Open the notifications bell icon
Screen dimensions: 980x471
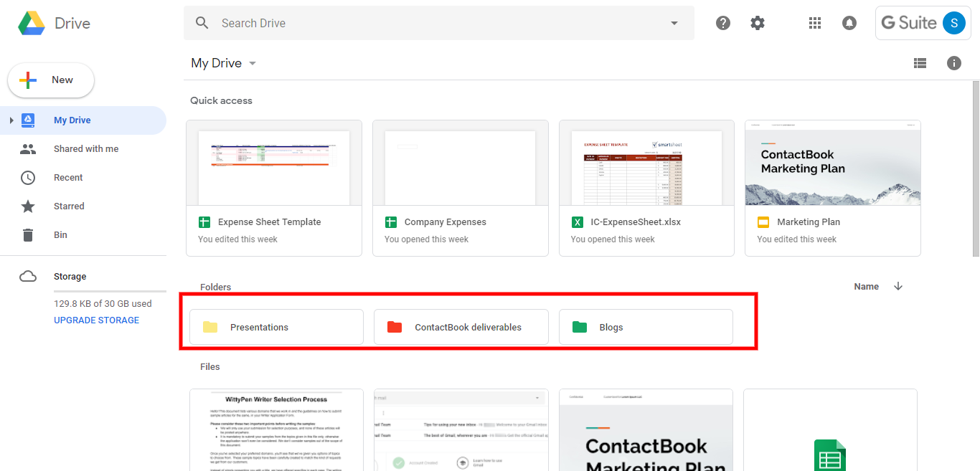[x=849, y=23]
